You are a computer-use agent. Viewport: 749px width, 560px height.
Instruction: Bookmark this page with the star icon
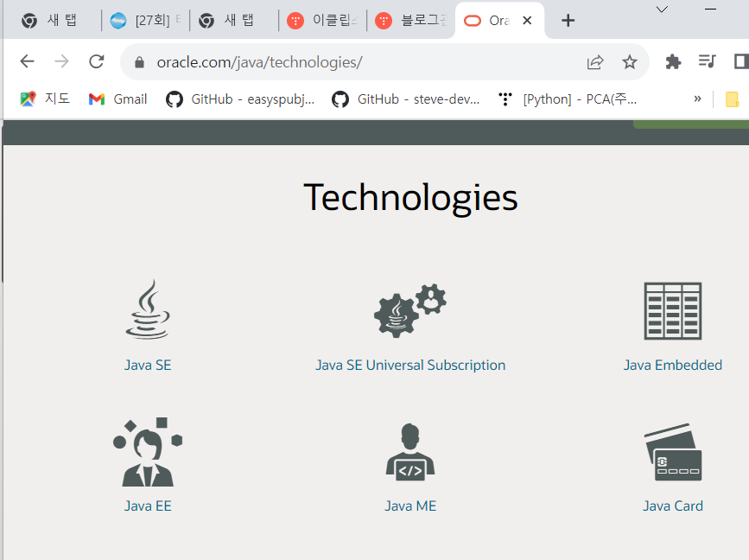click(630, 62)
